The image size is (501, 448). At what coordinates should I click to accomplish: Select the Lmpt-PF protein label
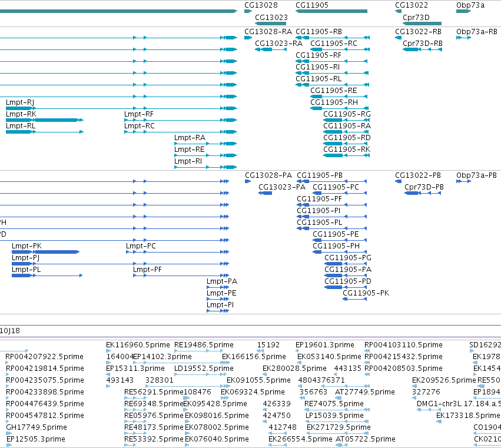coord(147,270)
